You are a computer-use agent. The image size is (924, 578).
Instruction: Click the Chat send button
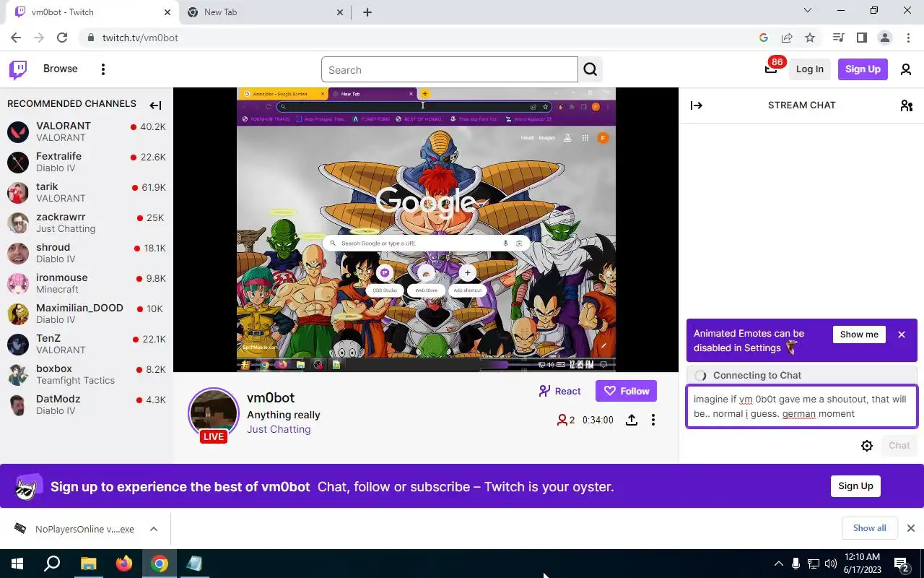[x=899, y=446]
